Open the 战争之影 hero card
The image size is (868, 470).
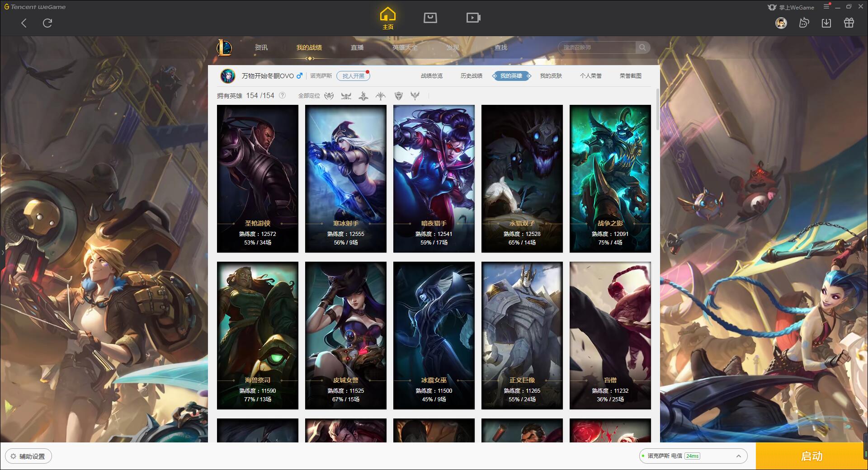click(610, 179)
